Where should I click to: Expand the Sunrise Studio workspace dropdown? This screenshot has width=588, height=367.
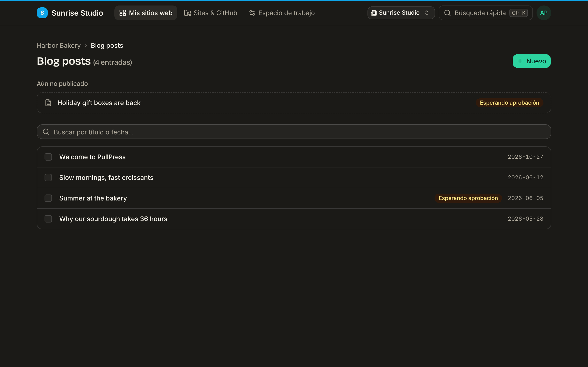[401, 13]
